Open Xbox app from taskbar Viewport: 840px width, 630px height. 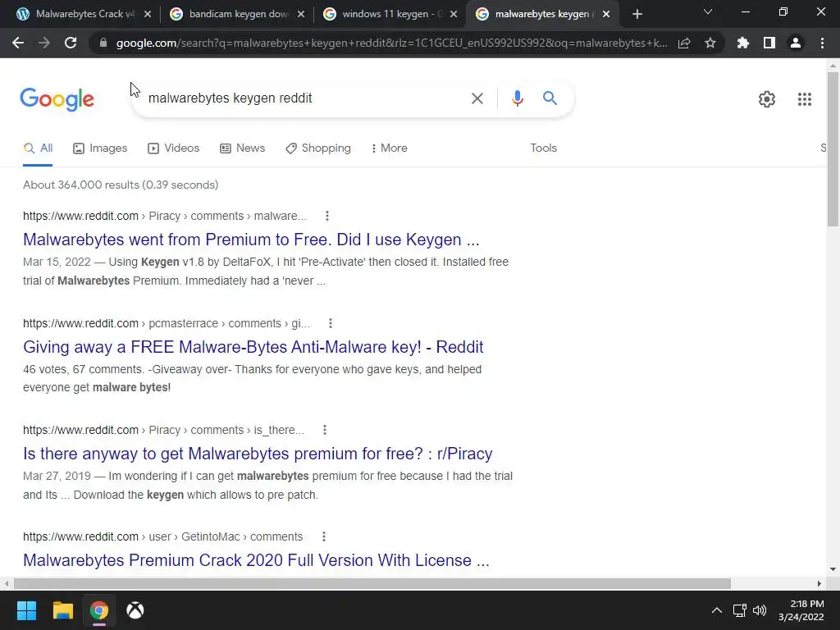pos(135,610)
